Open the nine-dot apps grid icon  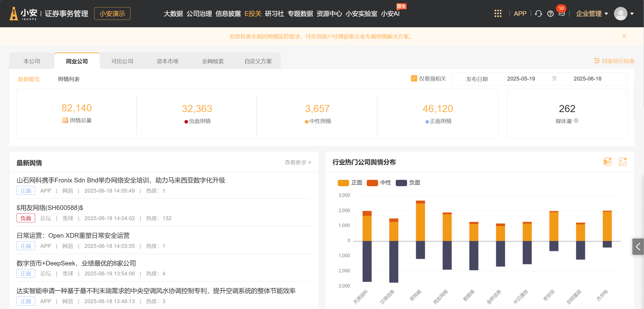pos(498,14)
